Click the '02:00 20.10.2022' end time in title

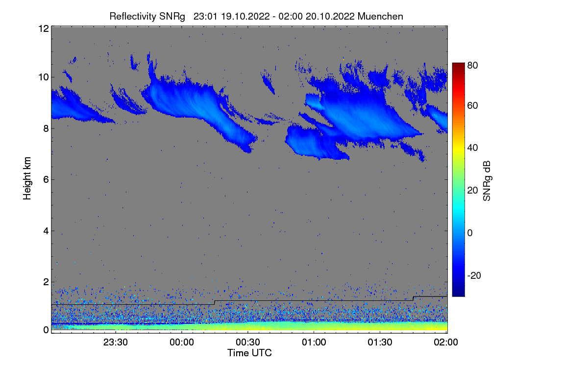pos(317,16)
